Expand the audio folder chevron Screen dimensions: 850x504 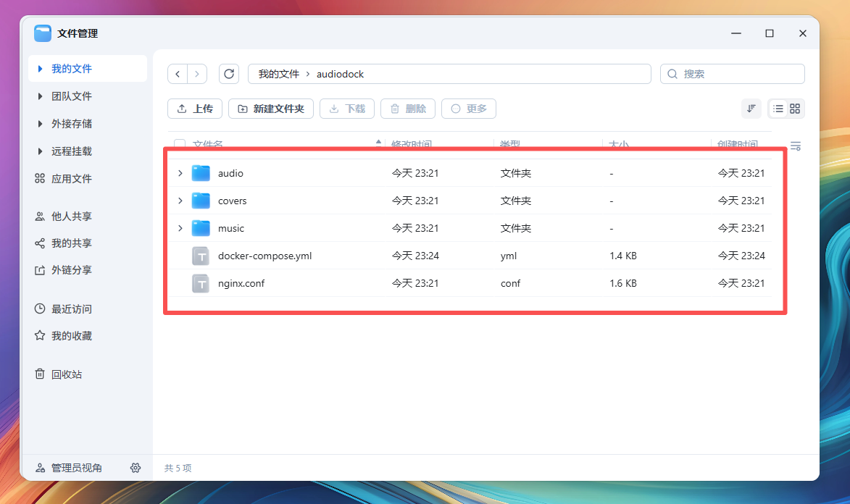pyautogui.click(x=180, y=173)
